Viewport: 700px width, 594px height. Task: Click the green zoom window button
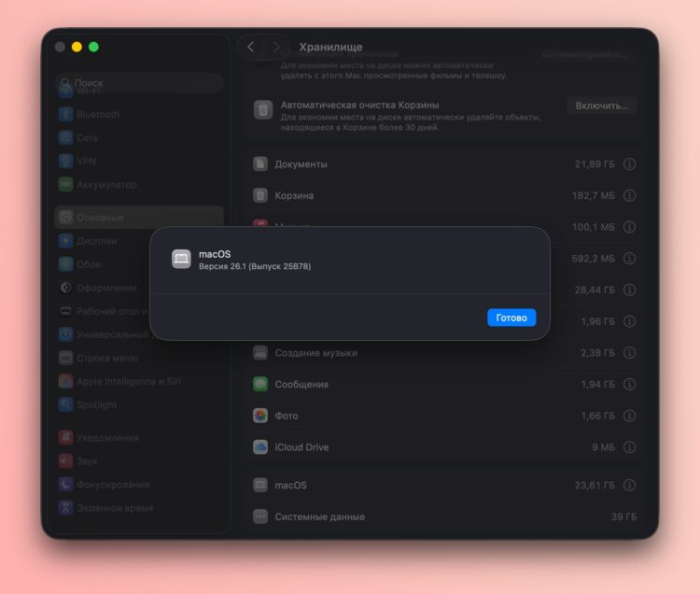(93, 47)
